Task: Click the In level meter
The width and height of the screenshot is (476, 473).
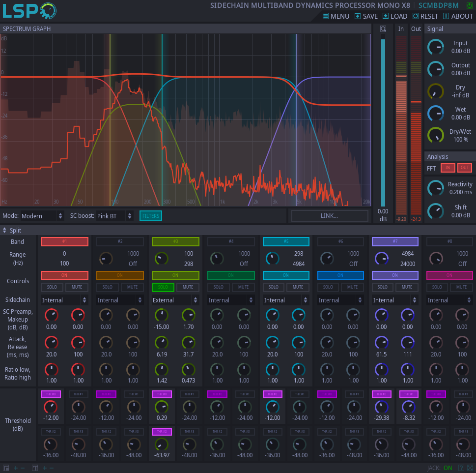Action: coord(401,125)
